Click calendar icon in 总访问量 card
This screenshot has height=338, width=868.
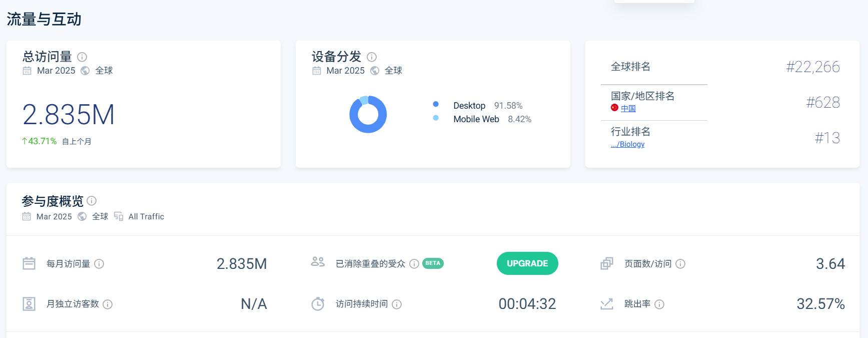click(27, 71)
